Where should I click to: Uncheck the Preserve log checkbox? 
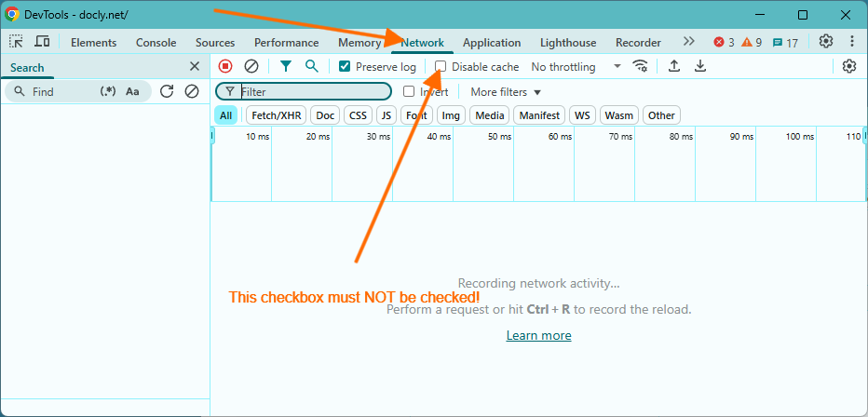pyautogui.click(x=345, y=67)
